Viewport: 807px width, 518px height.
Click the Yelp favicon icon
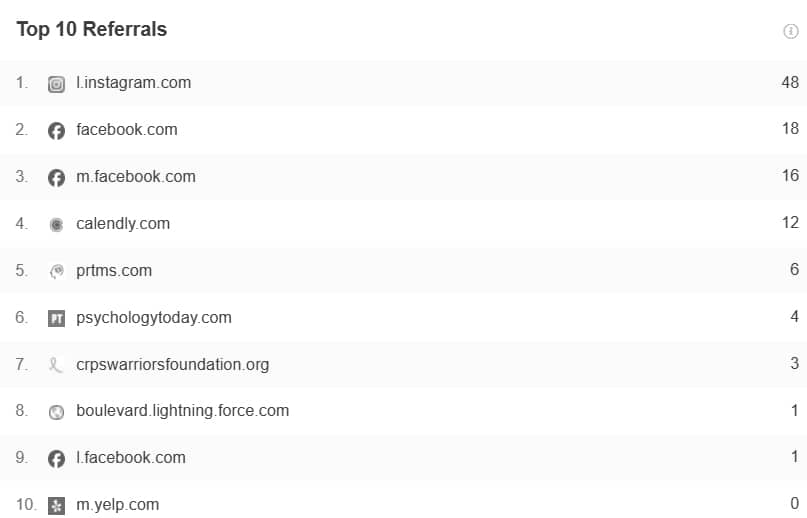click(x=56, y=505)
